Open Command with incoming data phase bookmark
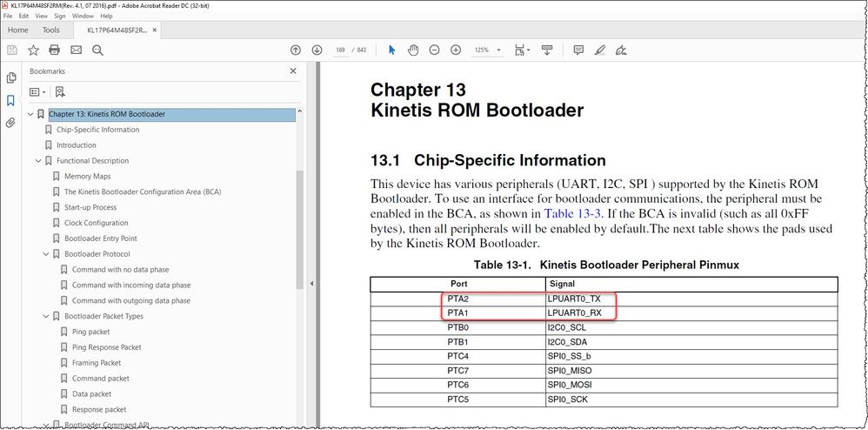This screenshot has width=868, height=430. click(x=131, y=285)
